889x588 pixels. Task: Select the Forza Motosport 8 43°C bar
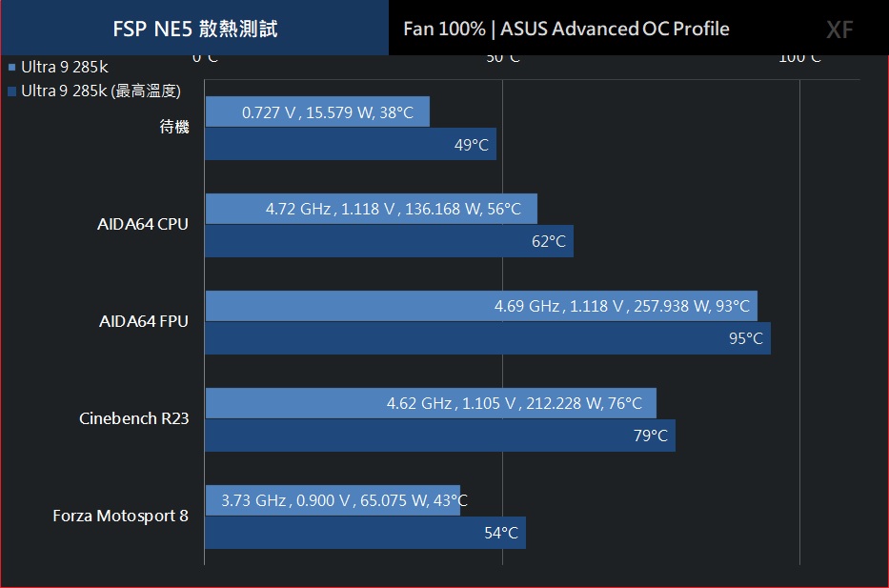point(333,500)
